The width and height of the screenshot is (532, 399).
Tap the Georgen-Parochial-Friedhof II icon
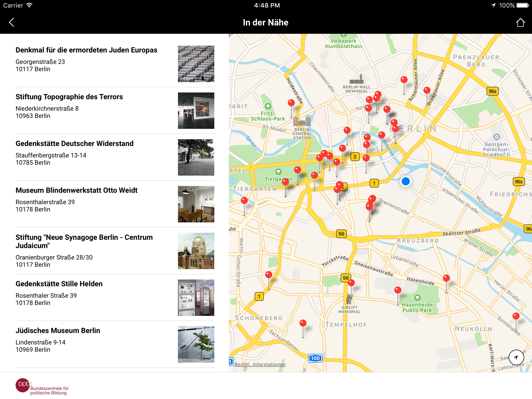coord(496,137)
